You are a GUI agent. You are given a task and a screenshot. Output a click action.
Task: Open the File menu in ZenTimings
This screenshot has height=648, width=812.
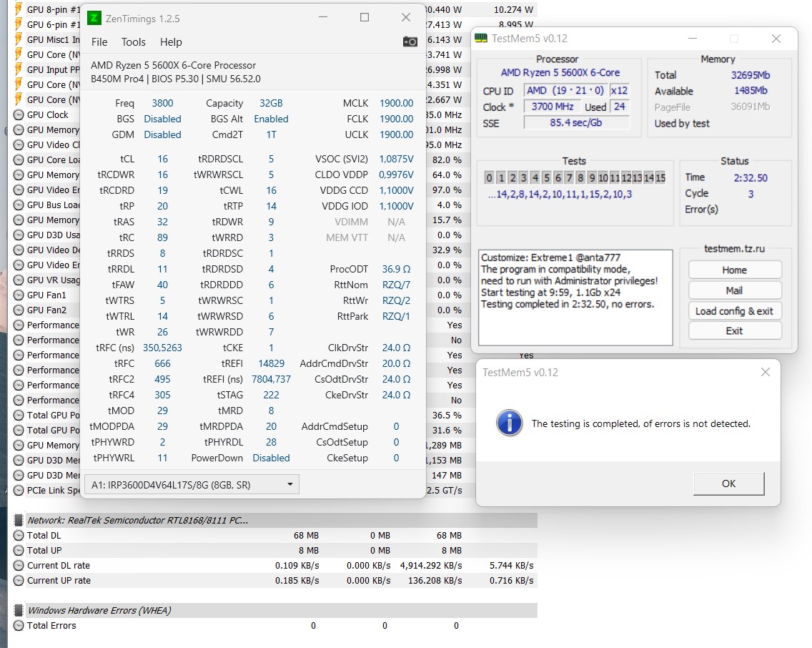tap(99, 42)
